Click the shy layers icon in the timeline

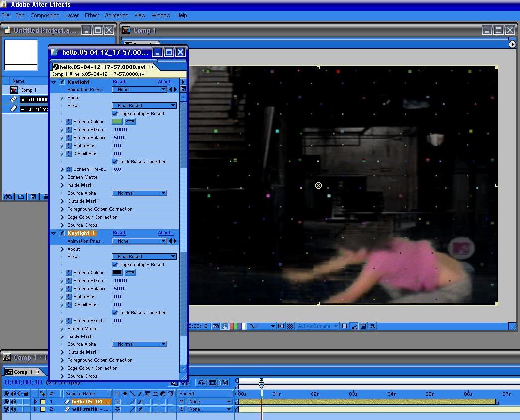coord(202,383)
